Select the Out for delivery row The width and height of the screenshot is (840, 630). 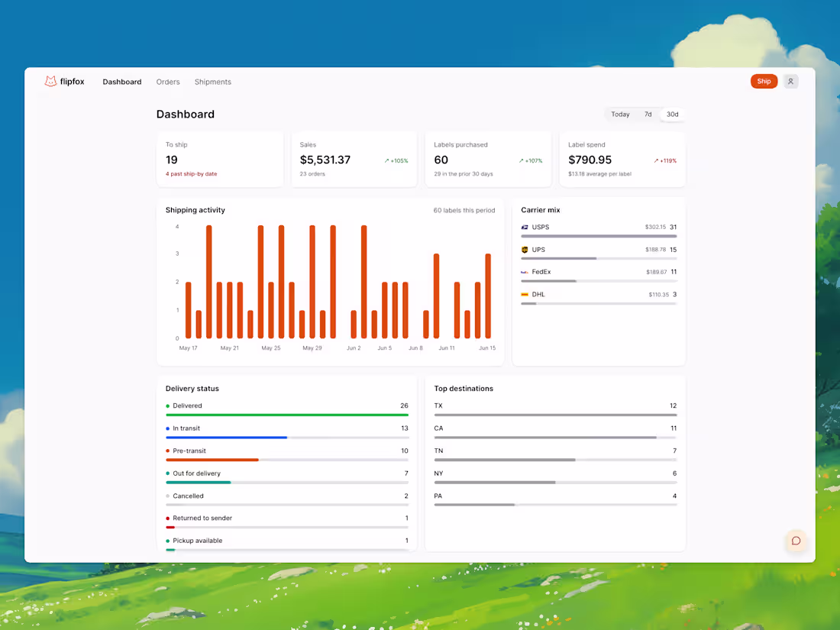287,477
